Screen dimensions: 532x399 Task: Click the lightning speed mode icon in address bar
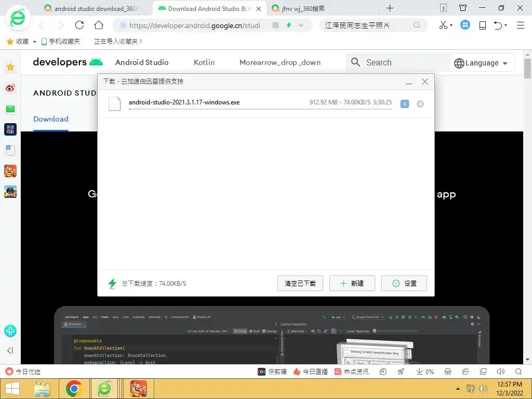pyautogui.click(x=289, y=25)
